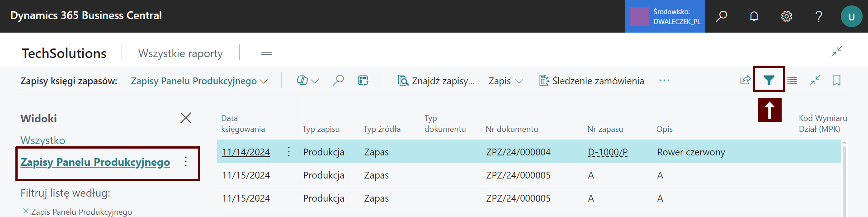Remove the Zapis Panelu Produkcyjnego filter
Screen dimensions: 868x217
click(26, 211)
